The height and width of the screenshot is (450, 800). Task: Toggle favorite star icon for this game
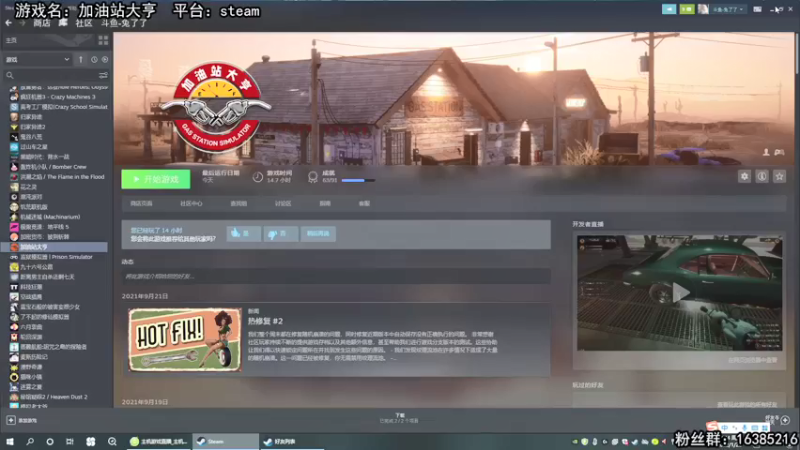(x=779, y=177)
